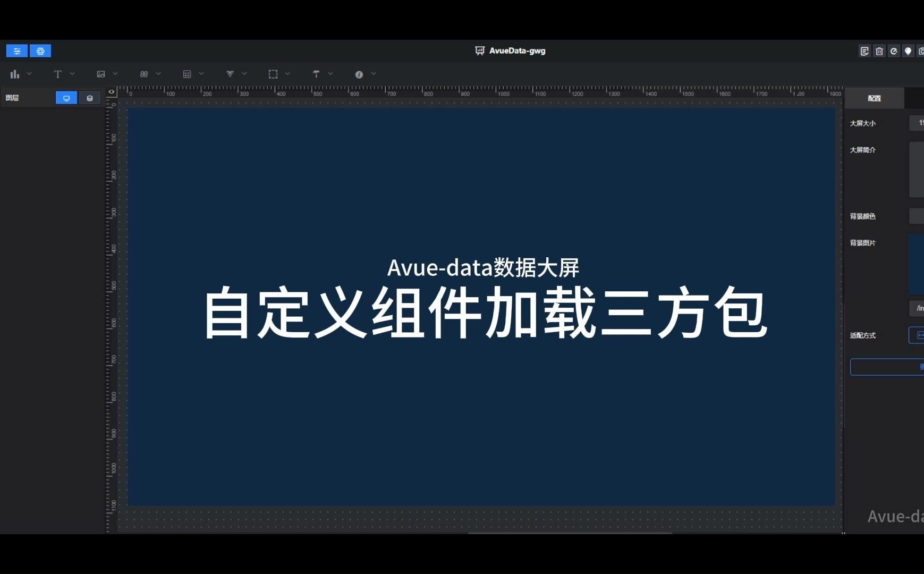
Task: Click the AvueData-gwg presentation icon
Action: pyautogui.click(x=480, y=50)
